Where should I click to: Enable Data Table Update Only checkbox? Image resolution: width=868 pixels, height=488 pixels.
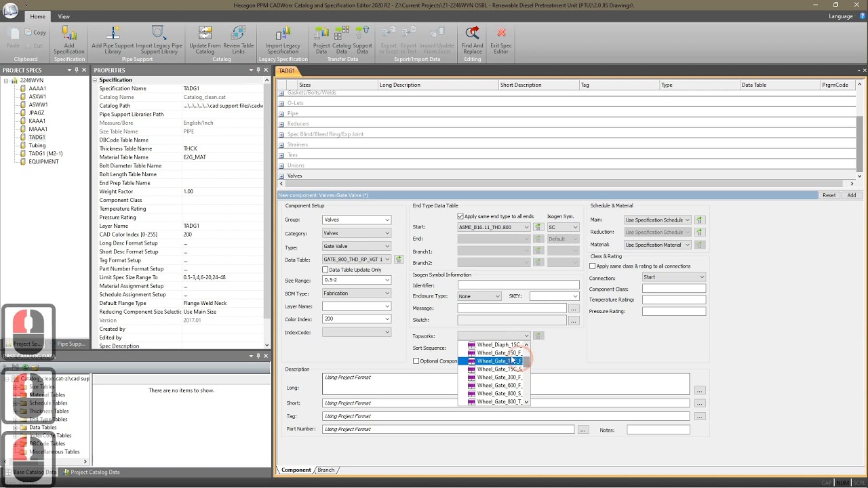click(325, 270)
